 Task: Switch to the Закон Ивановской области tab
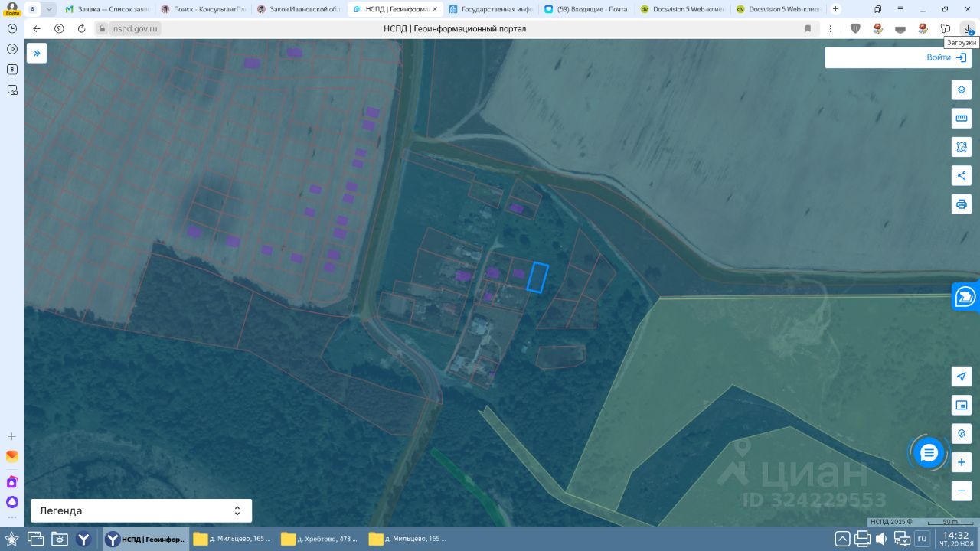(x=299, y=9)
